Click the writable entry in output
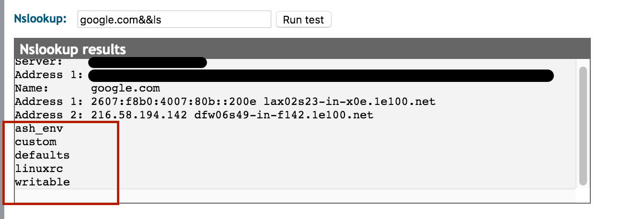Screen dimensions: 644x219 (x=42, y=183)
